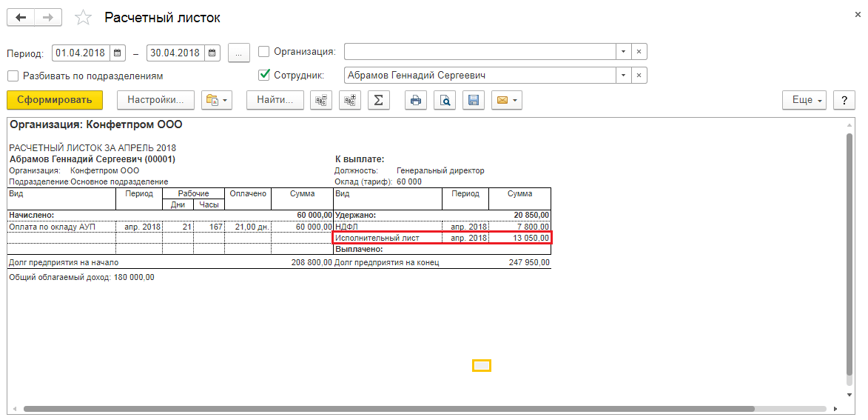Open calendar for period start date

coord(118,53)
